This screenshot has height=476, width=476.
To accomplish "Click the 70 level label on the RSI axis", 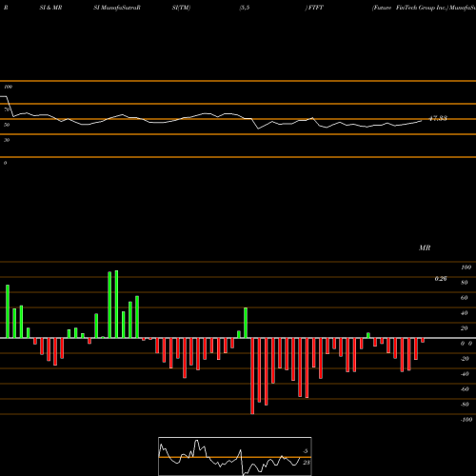I will tap(7, 109).
